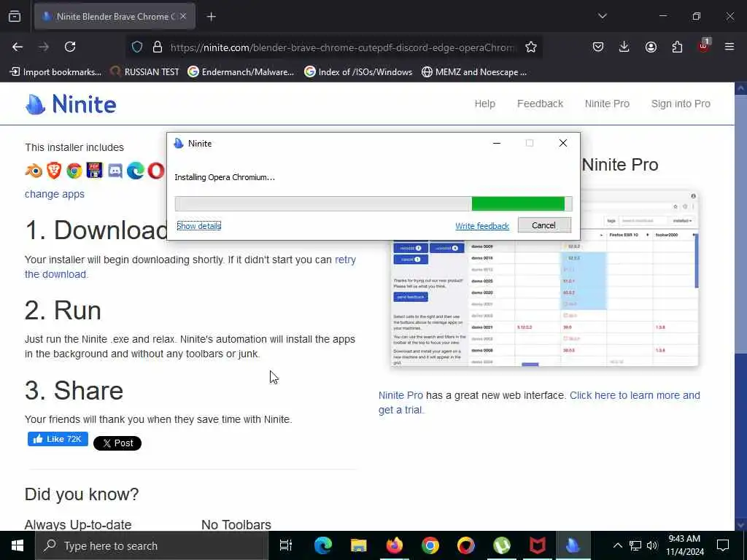Go back with the browser back arrow
747x560 pixels.
18,47
